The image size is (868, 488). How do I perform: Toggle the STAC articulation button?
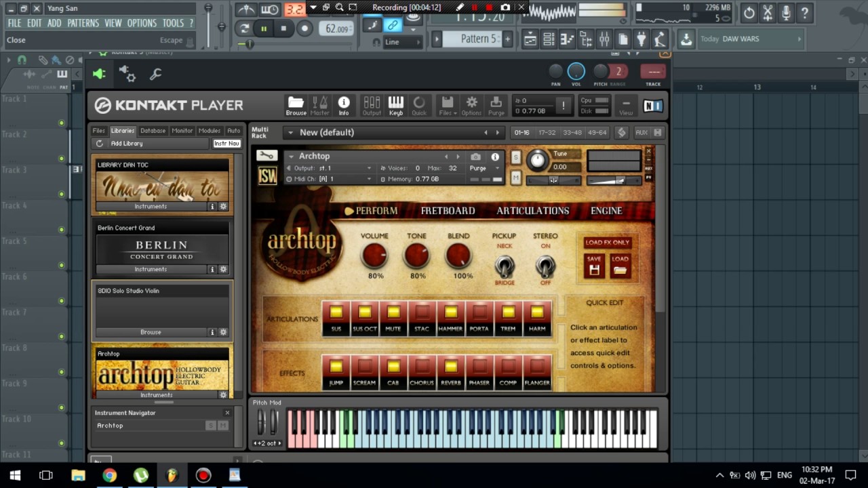point(422,318)
